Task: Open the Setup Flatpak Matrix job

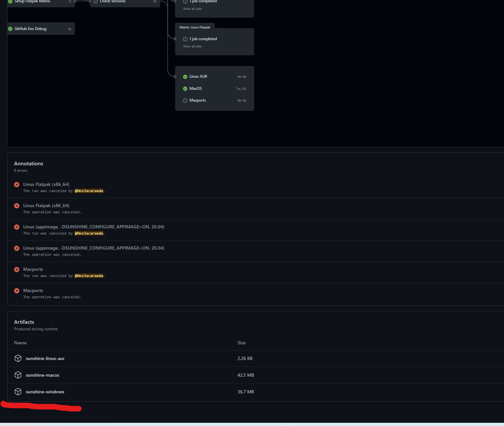Action: 32,1
